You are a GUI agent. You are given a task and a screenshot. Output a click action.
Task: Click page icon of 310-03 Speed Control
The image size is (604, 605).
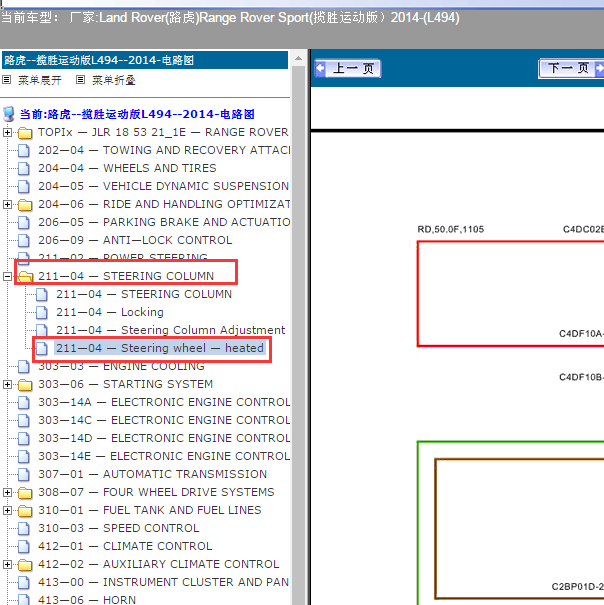[24, 529]
